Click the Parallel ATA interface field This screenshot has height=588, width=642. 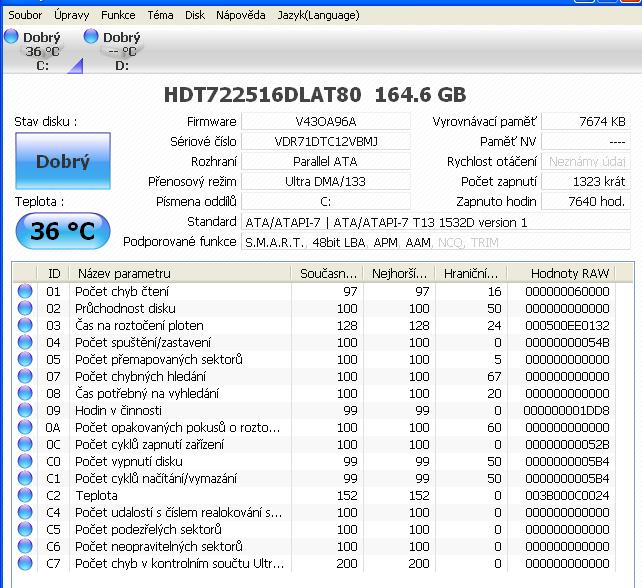pos(326,161)
